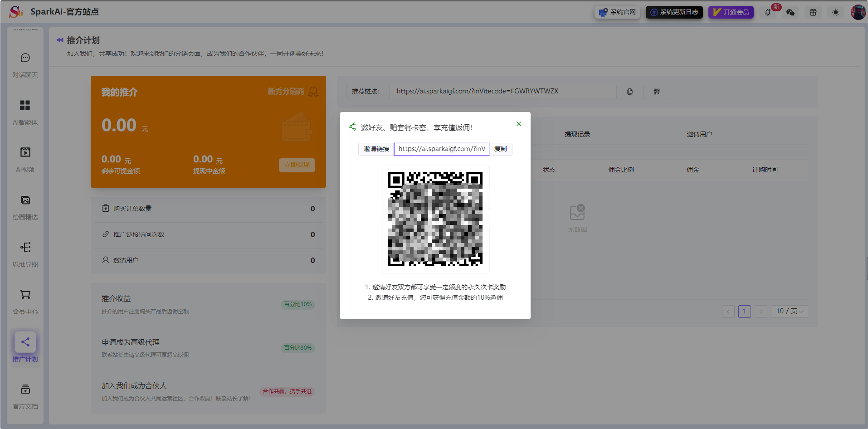Click the SparkAi logo
Image resolution: width=868 pixels, height=429 pixels.
[16, 12]
